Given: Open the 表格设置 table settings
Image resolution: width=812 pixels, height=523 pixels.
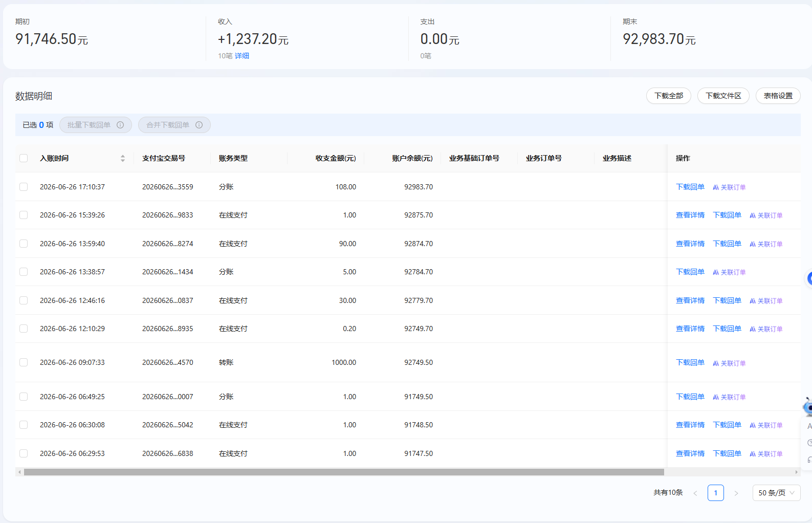Looking at the screenshot, I should [778, 96].
